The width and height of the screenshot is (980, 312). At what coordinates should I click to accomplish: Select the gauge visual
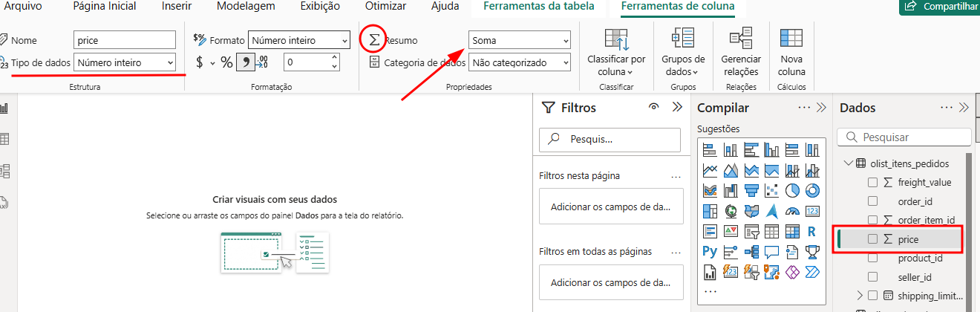pyautogui.click(x=791, y=212)
